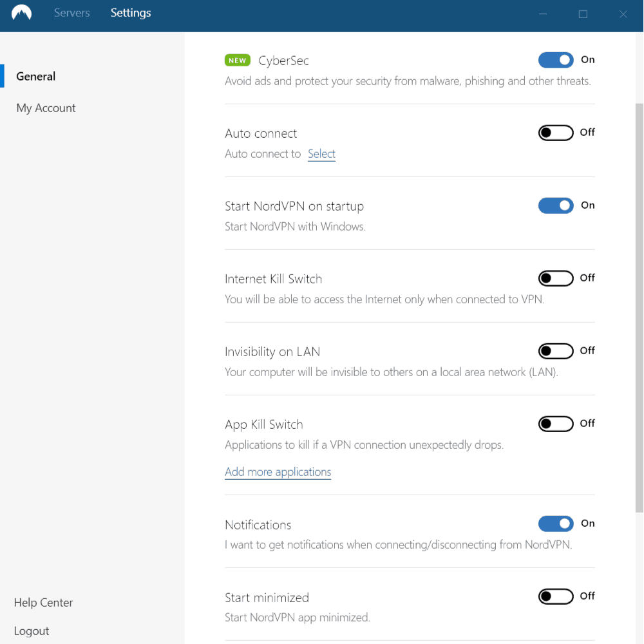The image size is (644, 644).
Task: Open the Servers tab
Action: [72, 13]
